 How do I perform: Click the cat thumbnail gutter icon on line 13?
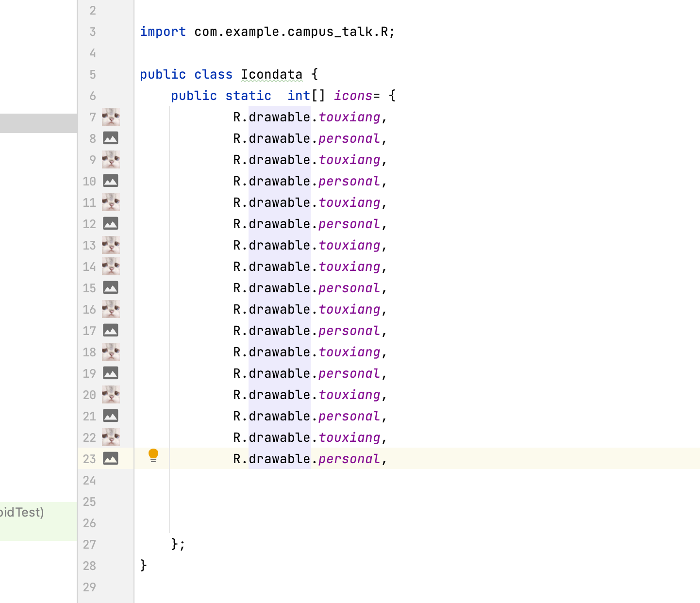click(111, 245)
